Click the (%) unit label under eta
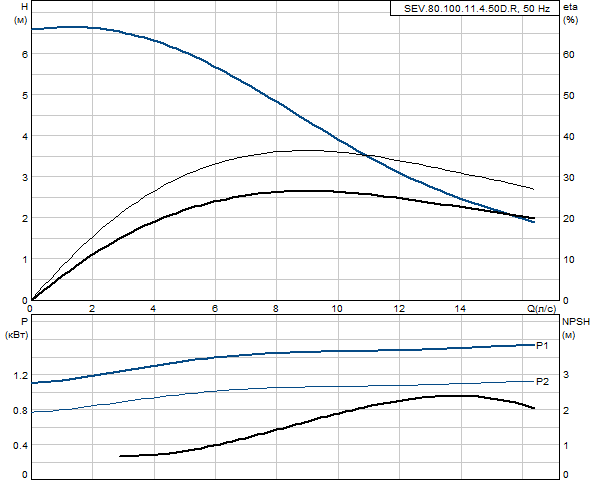 (570, 20)
